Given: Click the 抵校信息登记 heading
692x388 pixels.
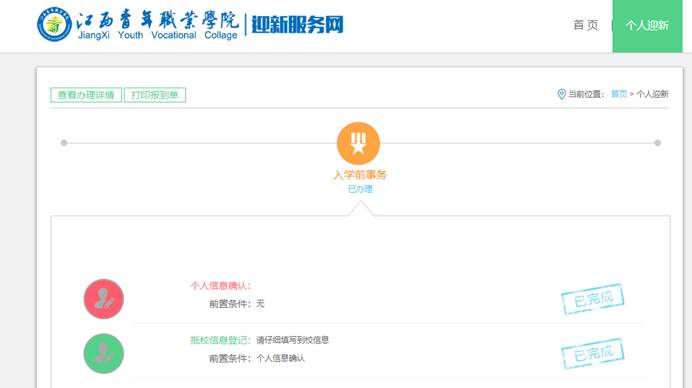Looking at the screenshot, I should [x=221, y=340].
